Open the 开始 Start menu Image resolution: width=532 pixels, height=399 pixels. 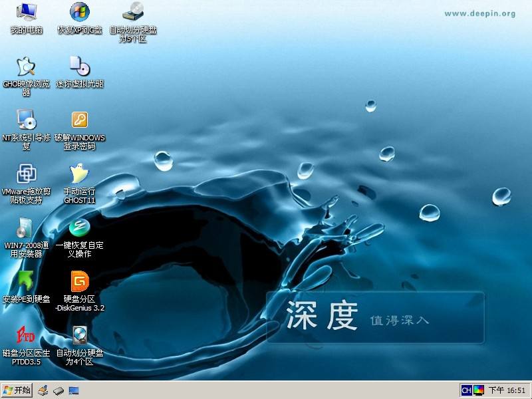click(x=15, y=390)
